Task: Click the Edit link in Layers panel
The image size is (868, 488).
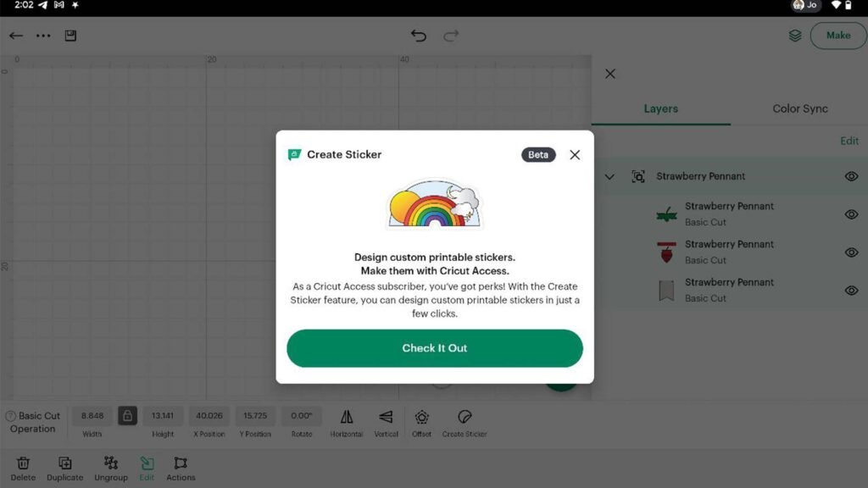Action: tap(849, 141)
